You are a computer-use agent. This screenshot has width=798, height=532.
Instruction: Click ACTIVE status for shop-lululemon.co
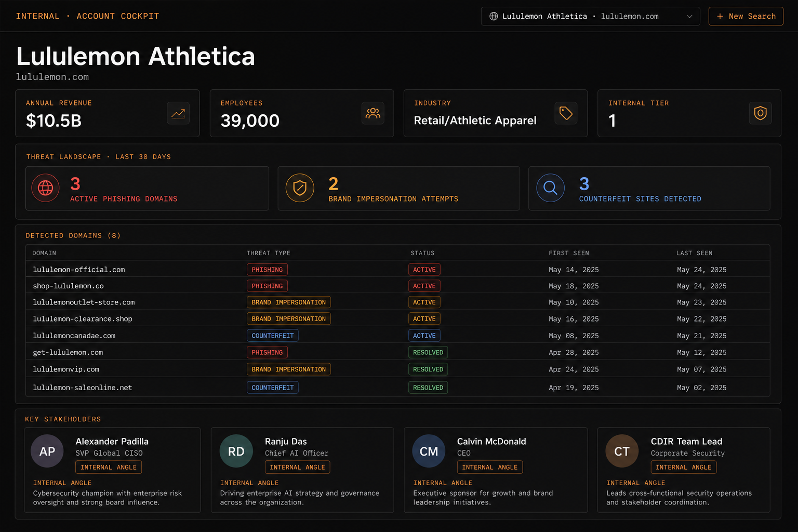click(424, 286)
